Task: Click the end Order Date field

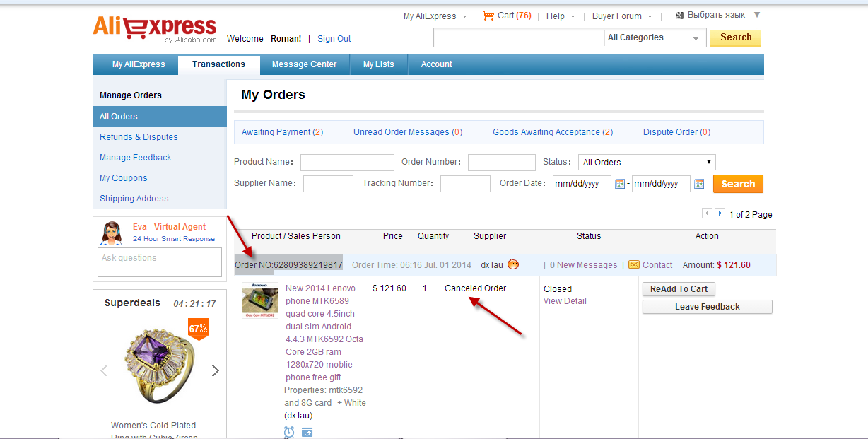Action: (x=661, y=184)
